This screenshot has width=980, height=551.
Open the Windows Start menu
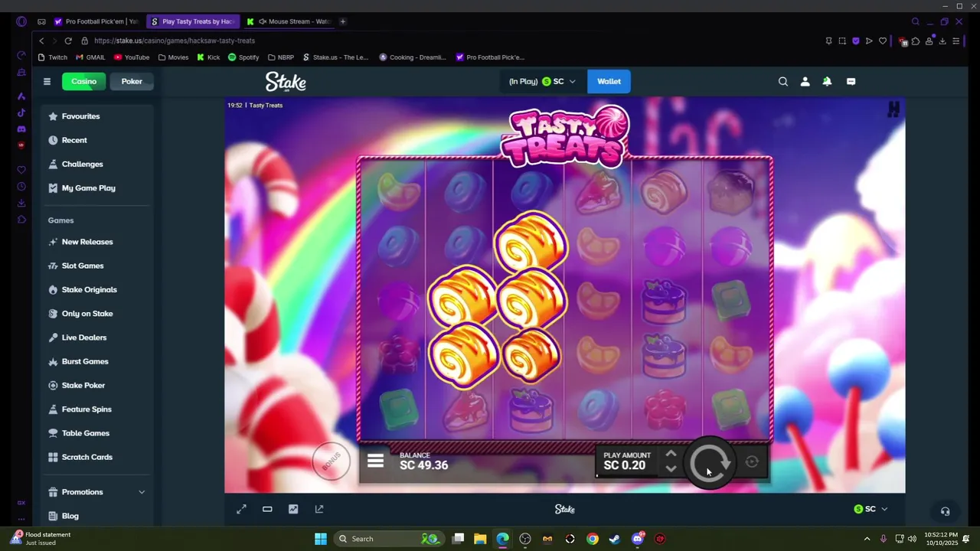(x=321, y=539)
